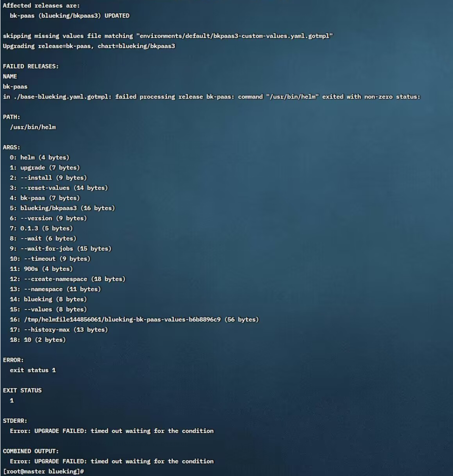
Task: Click argument line '1: upgrade (7 bytes)'
Action: (45, 168)
